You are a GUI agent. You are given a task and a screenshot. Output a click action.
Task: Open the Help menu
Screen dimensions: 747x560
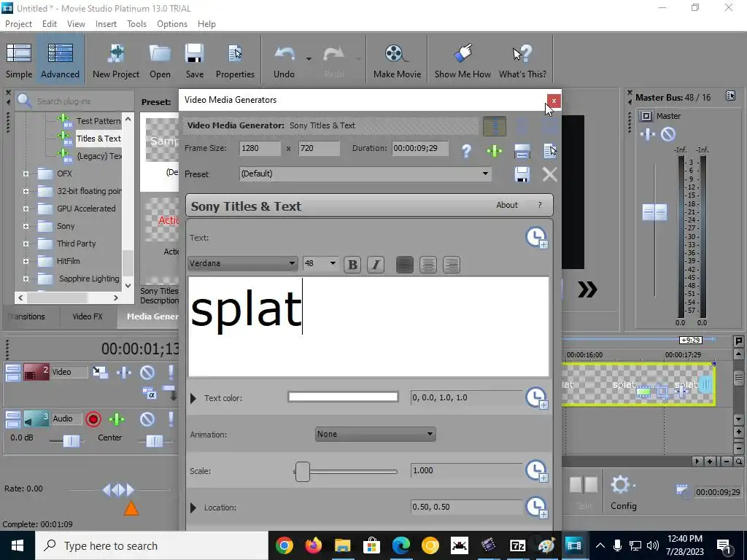pos(206,24)
